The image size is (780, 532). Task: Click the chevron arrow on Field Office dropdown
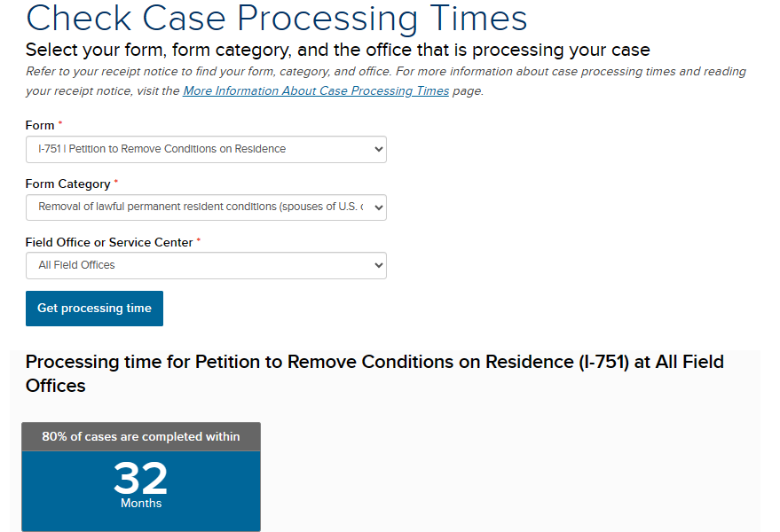[379, 265]
